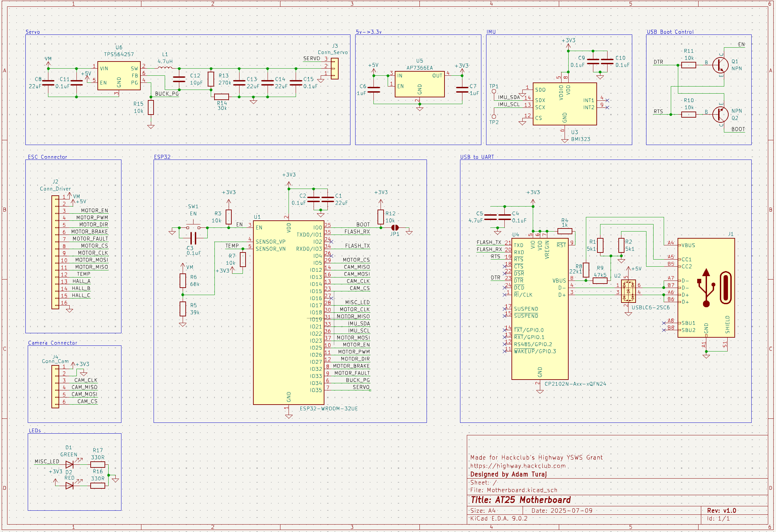Viewport: 776px width, 532px height.
Task: Click the SERVO label on ESP32 IO35
Action: [x=361, y=387]
